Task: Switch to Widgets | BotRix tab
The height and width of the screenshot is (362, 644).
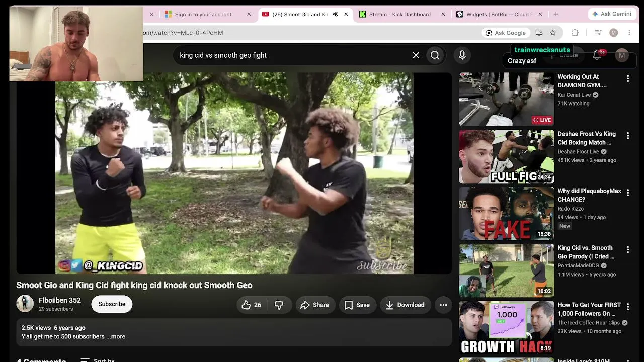Action: tap(500, 14)
